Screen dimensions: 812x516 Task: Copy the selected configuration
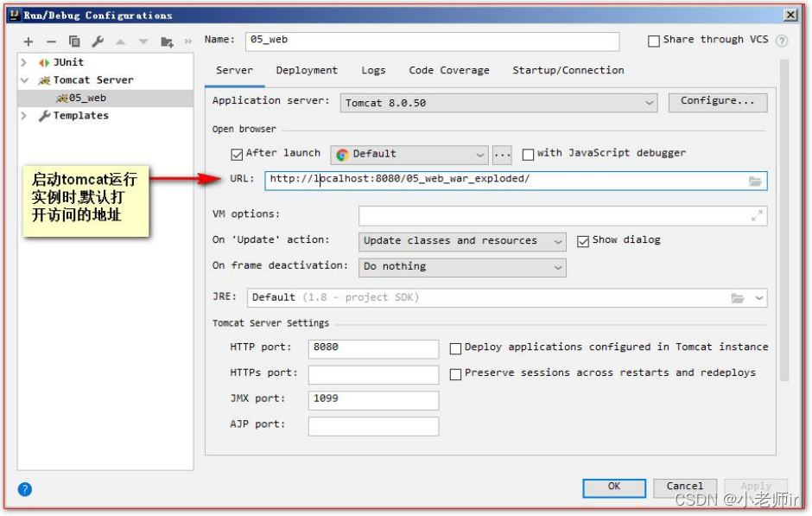(x=74, y=41)
